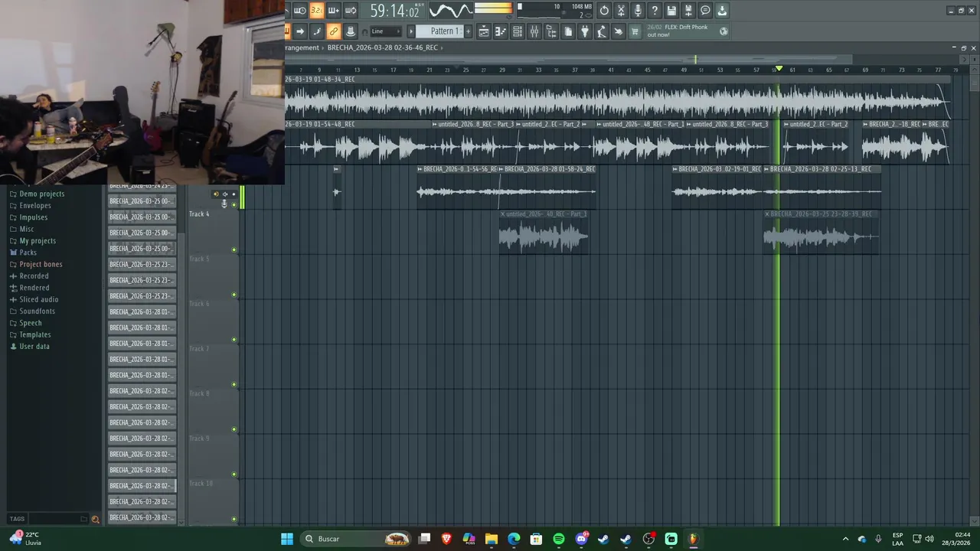This screenshot has height=551, width=980.
Task: Click the save project floppy icon
Action: pos(671,10)
